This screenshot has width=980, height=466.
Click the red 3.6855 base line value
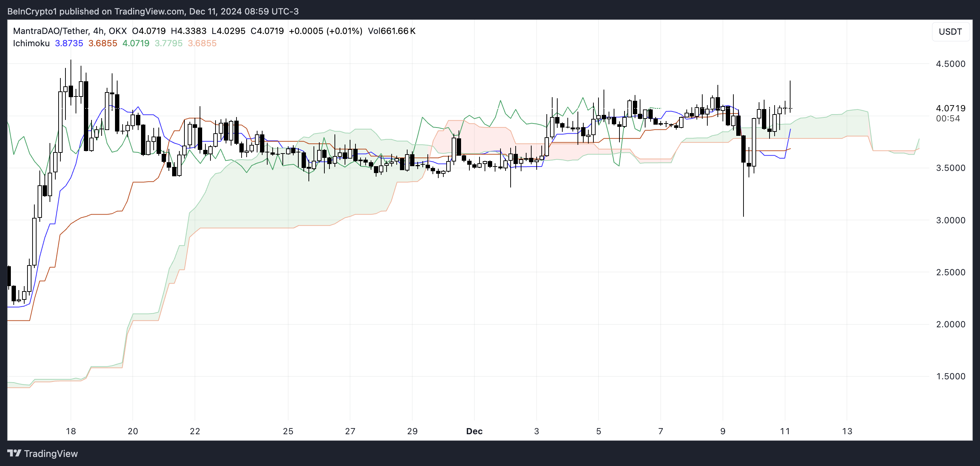coord(103,43)
